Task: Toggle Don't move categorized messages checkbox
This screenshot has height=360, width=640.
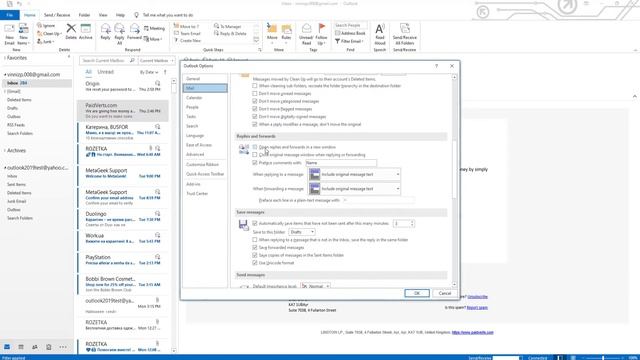Action: 255,101
